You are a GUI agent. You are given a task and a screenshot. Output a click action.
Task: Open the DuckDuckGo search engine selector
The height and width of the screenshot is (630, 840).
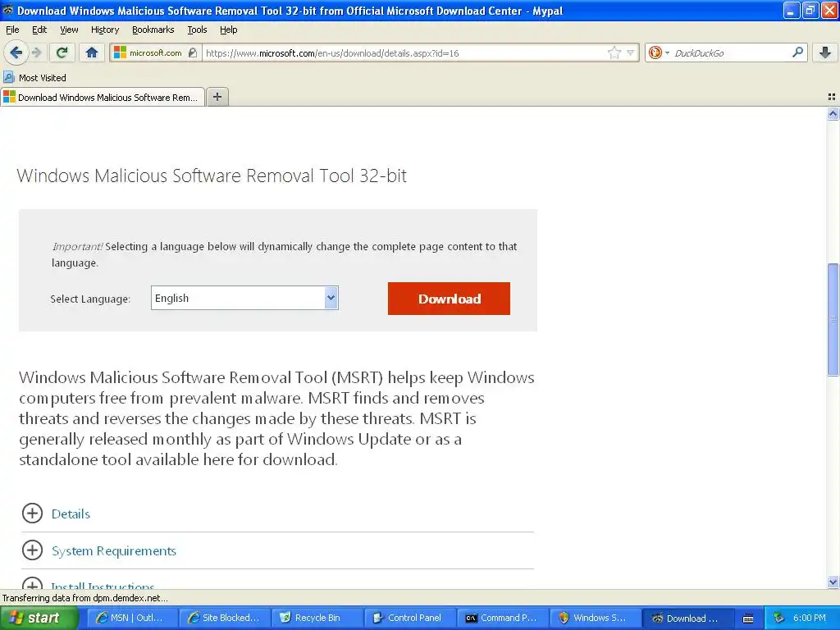pyautogui.click(x=659, y=52)
